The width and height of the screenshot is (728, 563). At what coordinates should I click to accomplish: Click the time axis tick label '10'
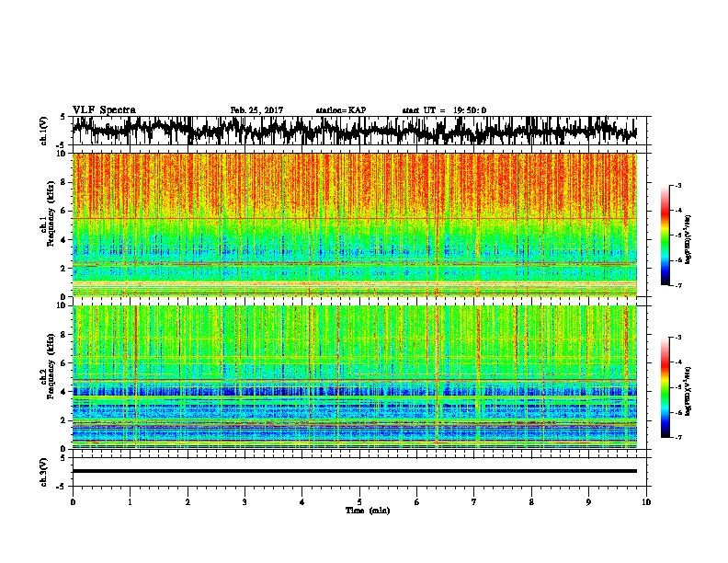646,501
